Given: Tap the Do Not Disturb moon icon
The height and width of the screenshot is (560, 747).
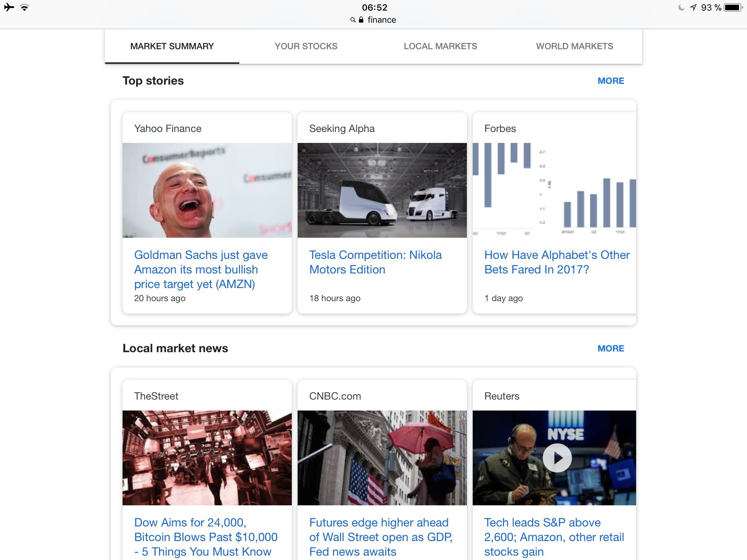Looking at the screenshot, I should (681, 7).
